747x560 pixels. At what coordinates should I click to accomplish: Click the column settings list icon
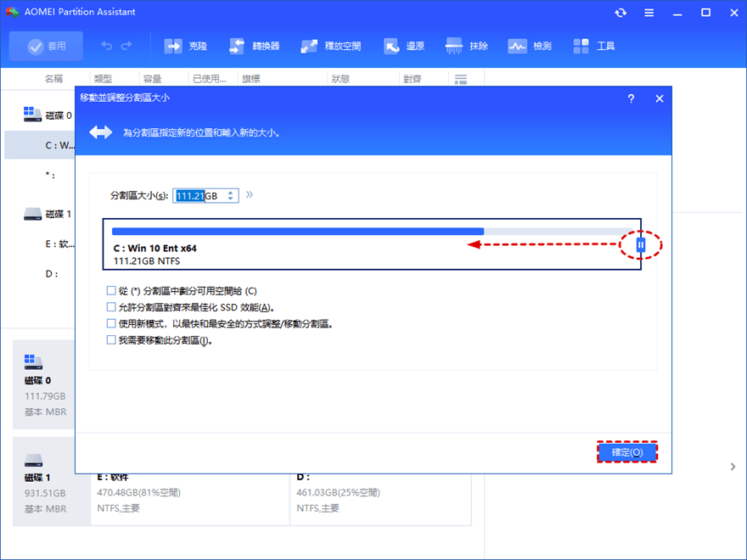pyautogui.click(x=461, y=79)
